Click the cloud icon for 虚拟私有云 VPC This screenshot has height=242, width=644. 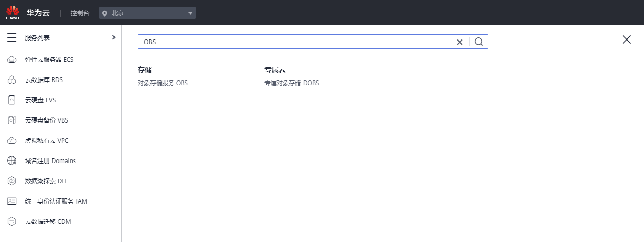pyautogui.click(x=12, y=141)
